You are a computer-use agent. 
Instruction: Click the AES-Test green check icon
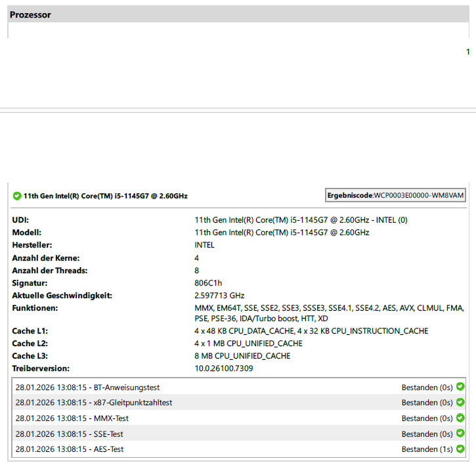click(460, 449)
